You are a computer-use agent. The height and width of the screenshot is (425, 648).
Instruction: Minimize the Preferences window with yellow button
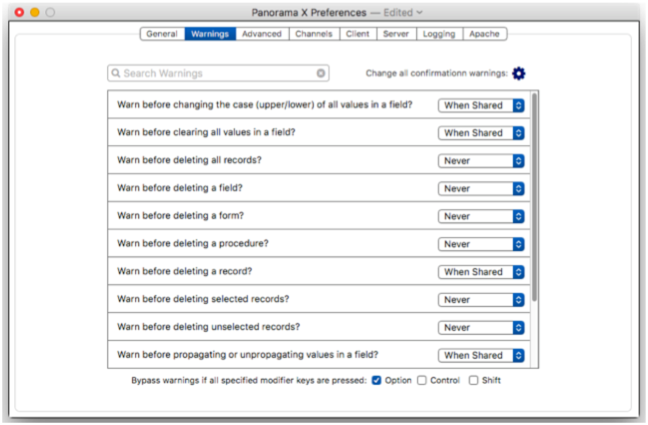[x=35, y=12]
